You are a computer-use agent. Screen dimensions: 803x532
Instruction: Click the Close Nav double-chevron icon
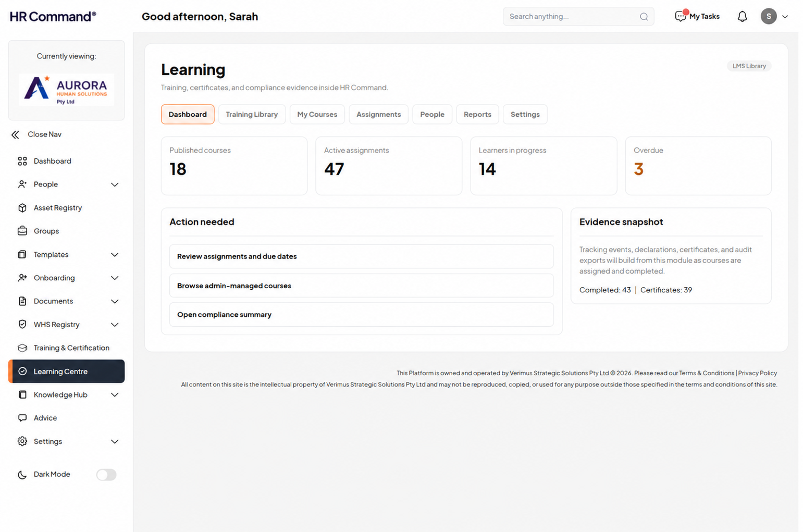pos(15,134)
